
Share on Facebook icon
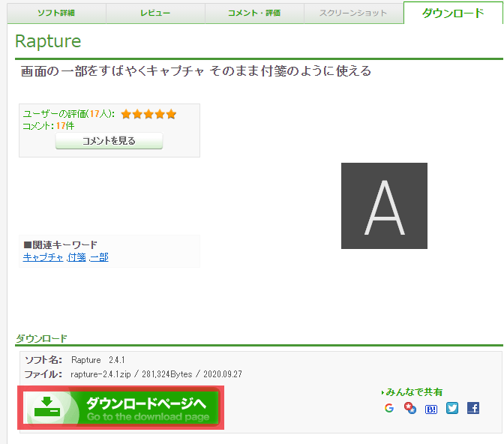coord(473,408)
